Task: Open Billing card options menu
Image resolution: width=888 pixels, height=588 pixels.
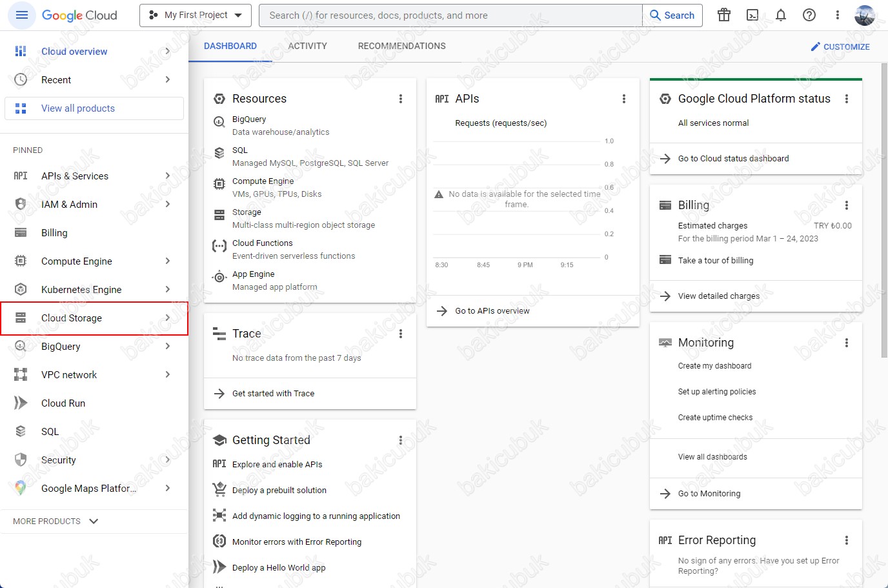Action: coord(847,205)
